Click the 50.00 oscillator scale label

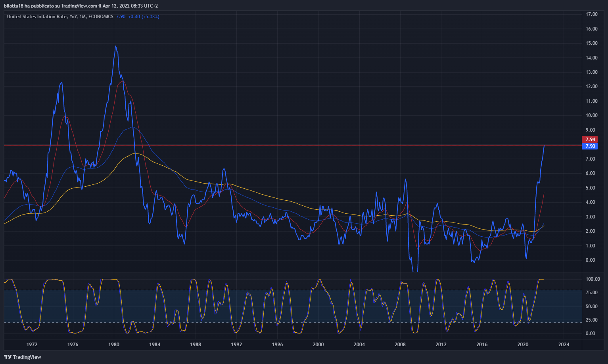(x=592, y=307)
